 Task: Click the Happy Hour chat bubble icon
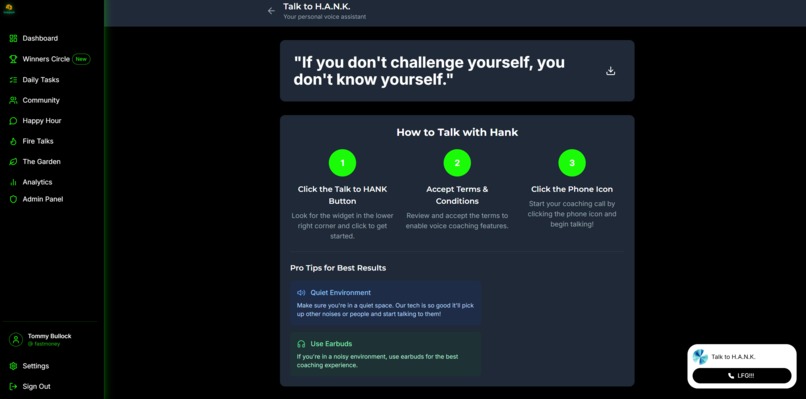13,121
